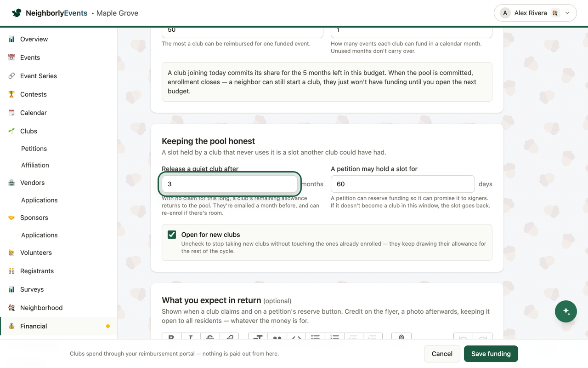Open Affiliation under Clubs
Screen dimensions: 588x368
[x=35, y=165]
